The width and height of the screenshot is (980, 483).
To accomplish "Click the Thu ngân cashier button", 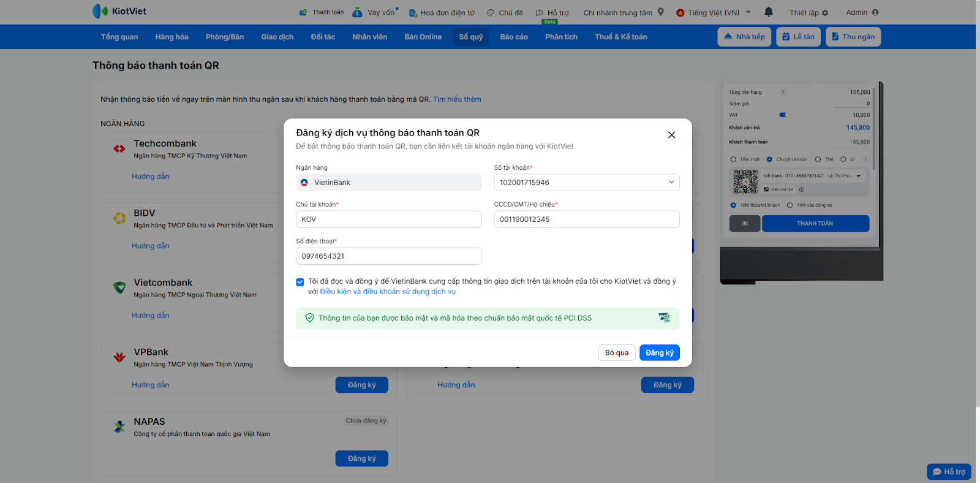I will [x=853, y=37].
